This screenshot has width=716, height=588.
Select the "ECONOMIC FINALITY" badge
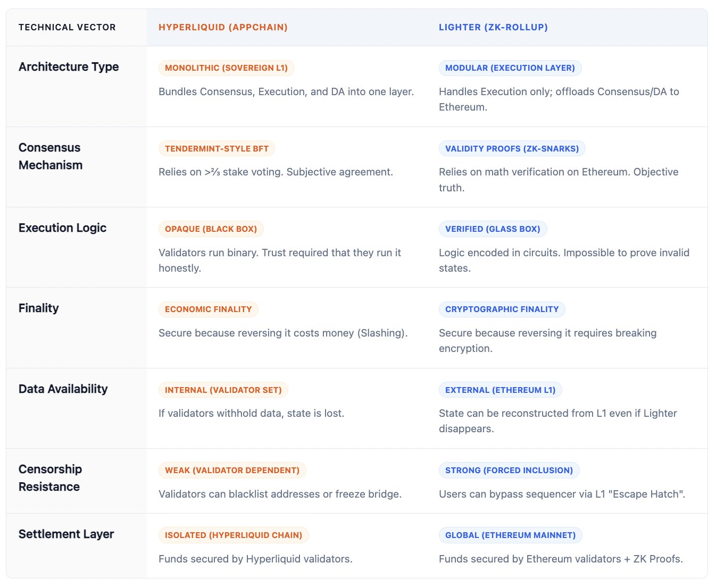[208, 309]
